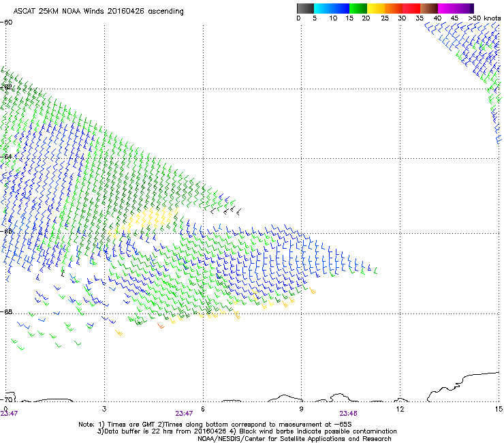Click the cyan-blue 5-15 knots legend segment

tap(332, 8)
